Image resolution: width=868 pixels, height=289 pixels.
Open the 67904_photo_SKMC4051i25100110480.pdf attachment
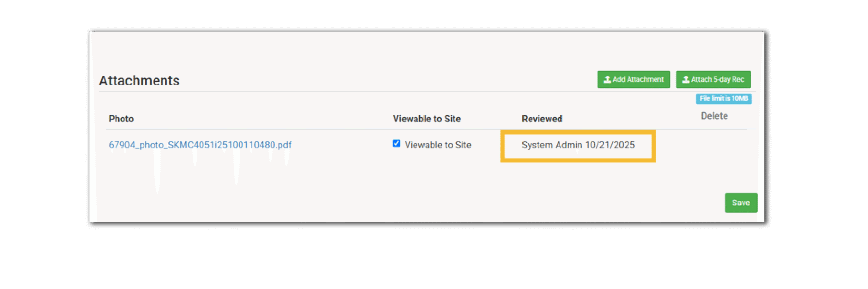[200, 145]
